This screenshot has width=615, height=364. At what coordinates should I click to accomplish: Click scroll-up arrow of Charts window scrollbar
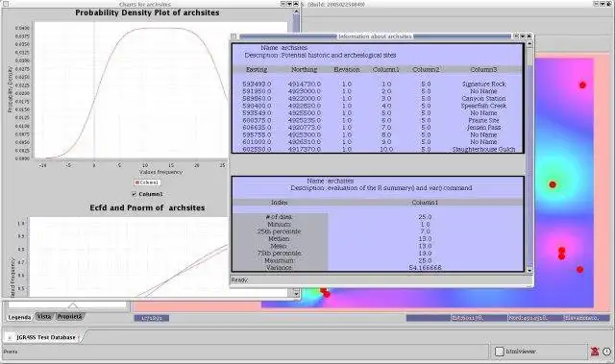296,12
